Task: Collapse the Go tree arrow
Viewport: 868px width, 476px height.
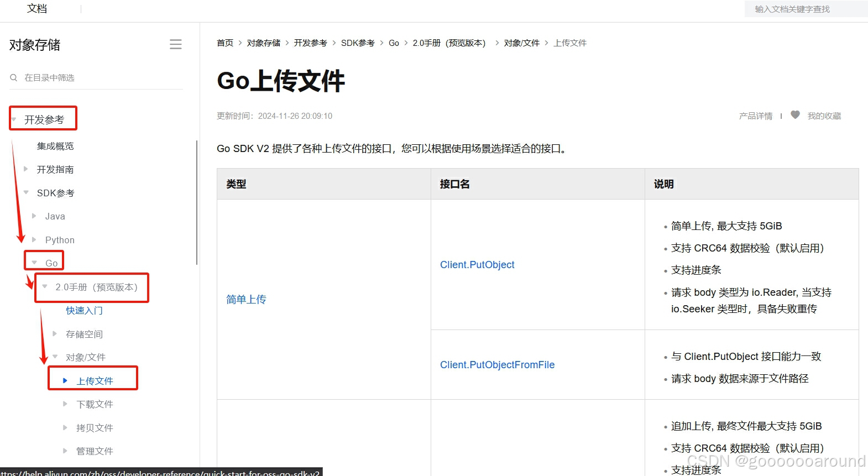Action: coord(35,263)
